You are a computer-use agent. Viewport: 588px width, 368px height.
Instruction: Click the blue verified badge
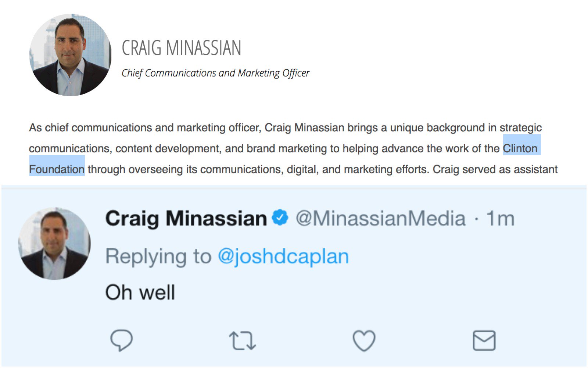click(280, 217)
